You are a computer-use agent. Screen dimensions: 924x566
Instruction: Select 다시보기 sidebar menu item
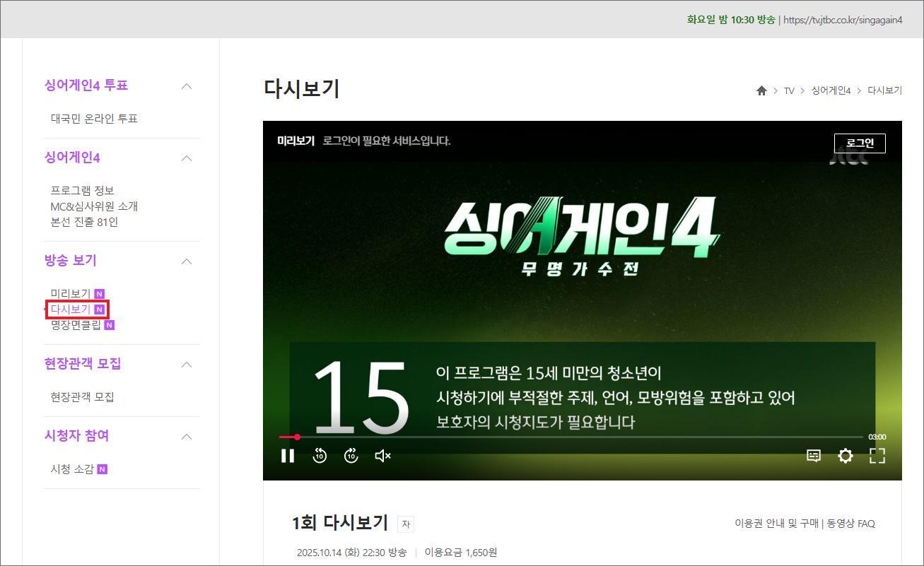[71, 309]
